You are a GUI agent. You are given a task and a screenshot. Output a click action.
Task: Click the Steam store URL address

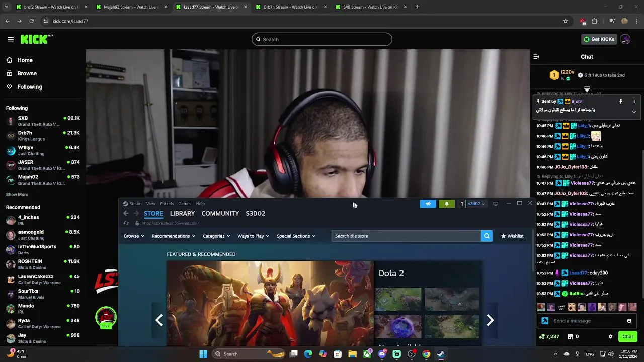coord(170,223)
